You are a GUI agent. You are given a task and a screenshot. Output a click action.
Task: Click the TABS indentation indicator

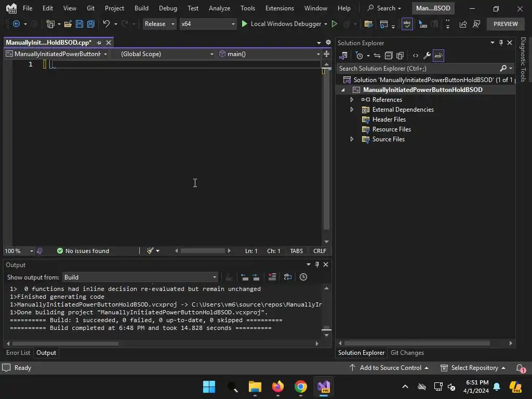click(x=296, y=251)
